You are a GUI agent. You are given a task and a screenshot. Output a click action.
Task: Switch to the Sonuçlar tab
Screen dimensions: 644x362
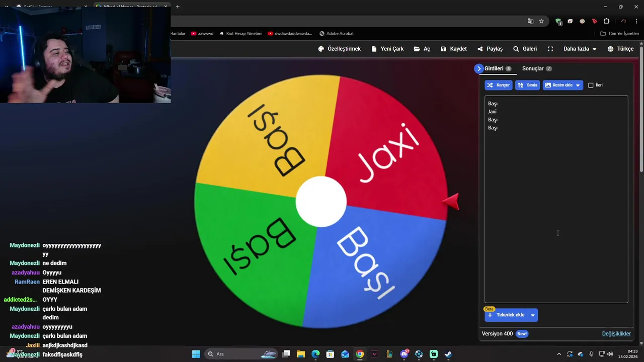[x=537, y=68]
